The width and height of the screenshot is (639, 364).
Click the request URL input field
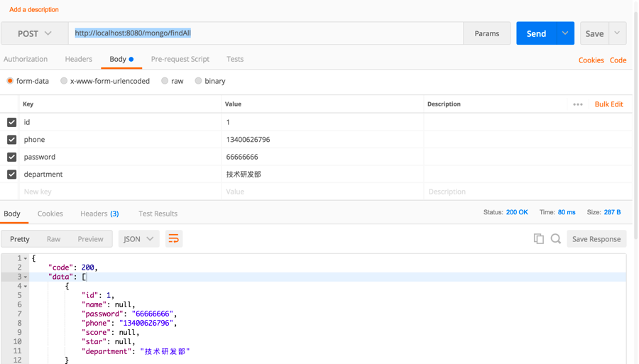(x=266, y=33)
